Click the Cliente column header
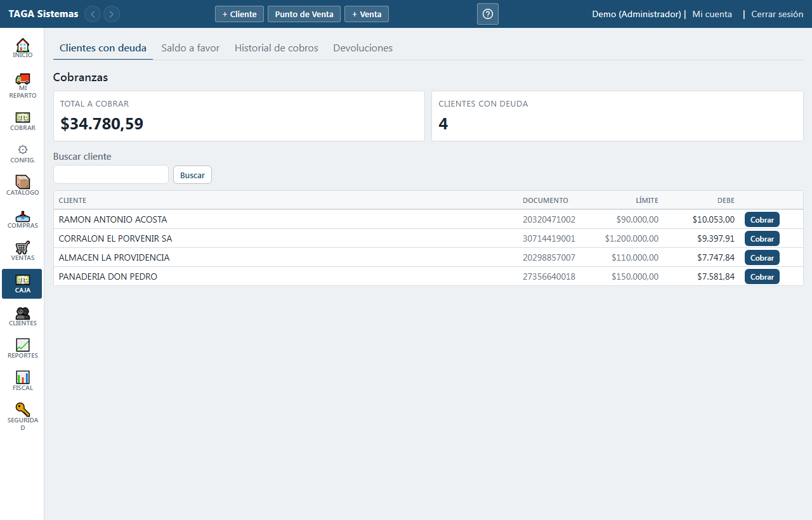Viewport: 812px width, 520px height. pyautogui.click(x=72, y=200)
